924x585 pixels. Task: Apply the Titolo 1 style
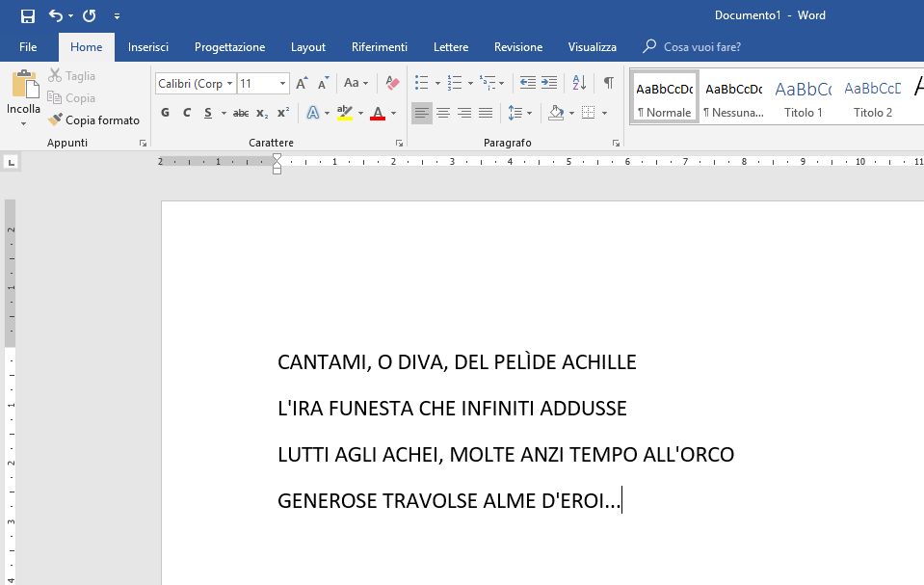point(804,98)
